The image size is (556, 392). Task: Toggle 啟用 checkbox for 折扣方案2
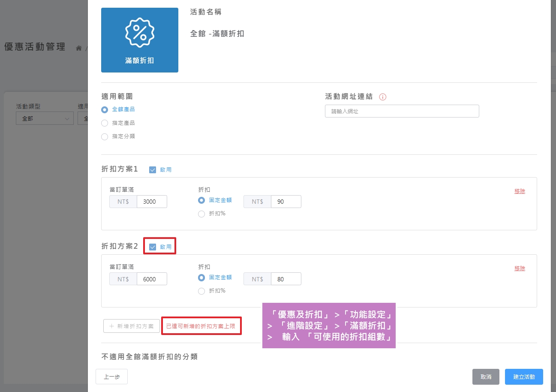click(x=153, y=247)
